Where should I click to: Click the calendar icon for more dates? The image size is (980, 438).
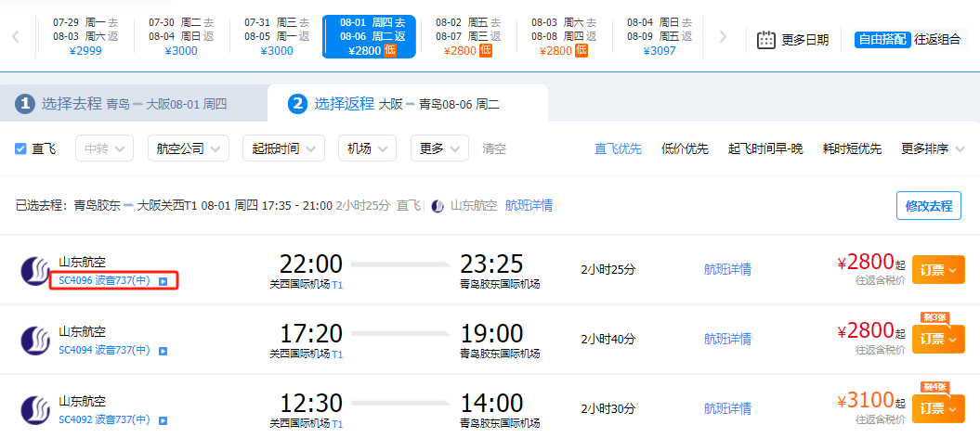tap(766, 39)
